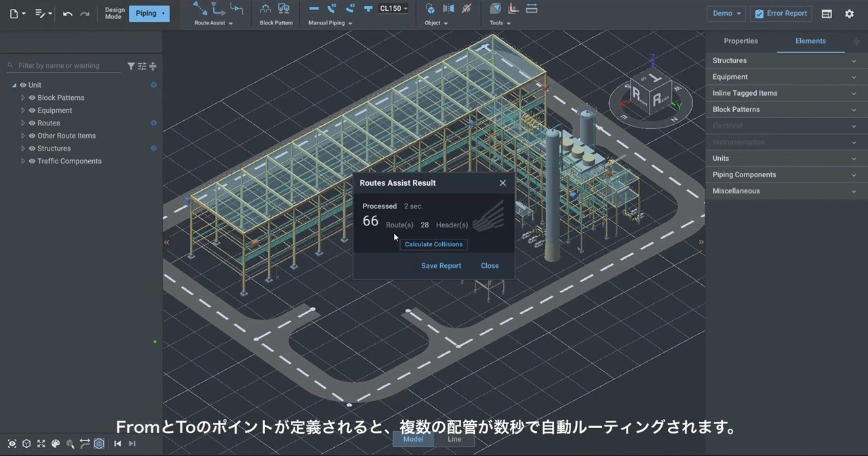Viewport: 868px width, 456px height.
Task: Click the undo arrow in the toolbar
Action: click(67, 14)
